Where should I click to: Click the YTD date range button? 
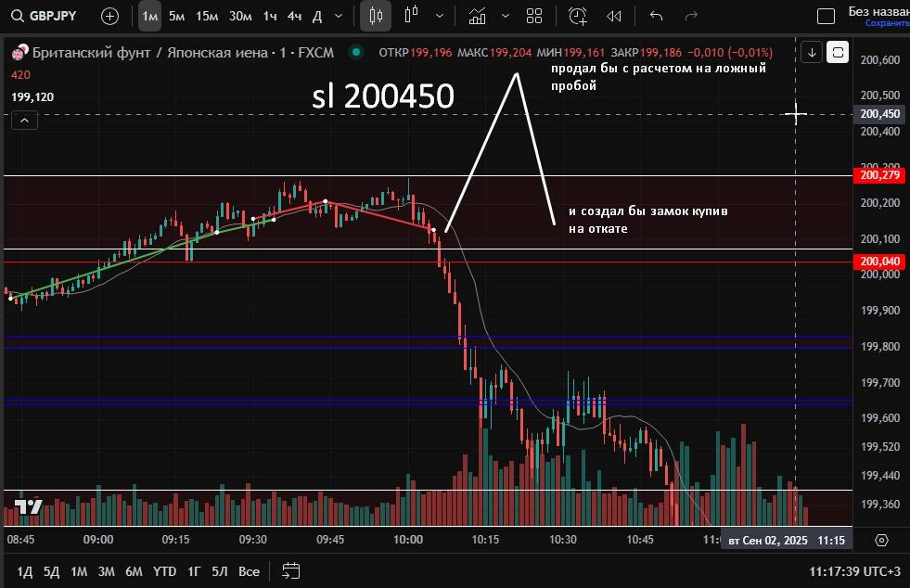(165, 571)
